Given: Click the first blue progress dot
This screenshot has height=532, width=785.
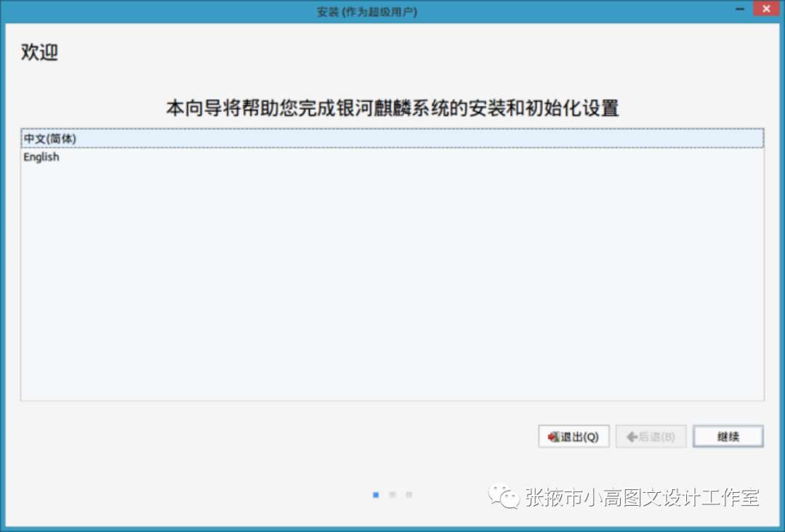Looking at the screenshot, I should pyautogui.click(x=376, y=495).
